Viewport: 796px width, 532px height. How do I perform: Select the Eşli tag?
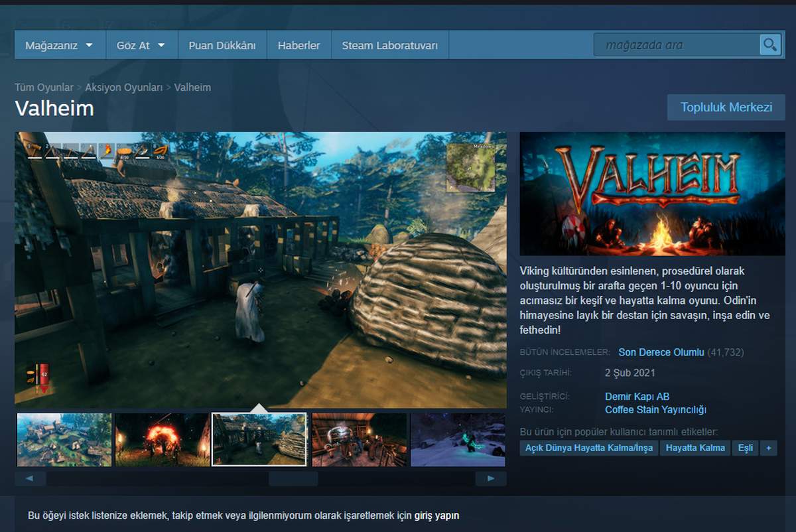pos(746,448)
